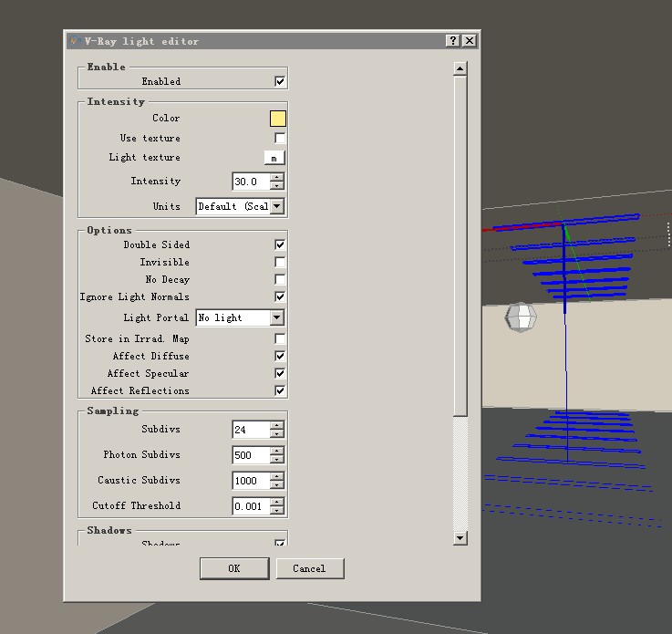Open the light color swatch picker
This screenshot has width=672, height=634.
(278, 119)
